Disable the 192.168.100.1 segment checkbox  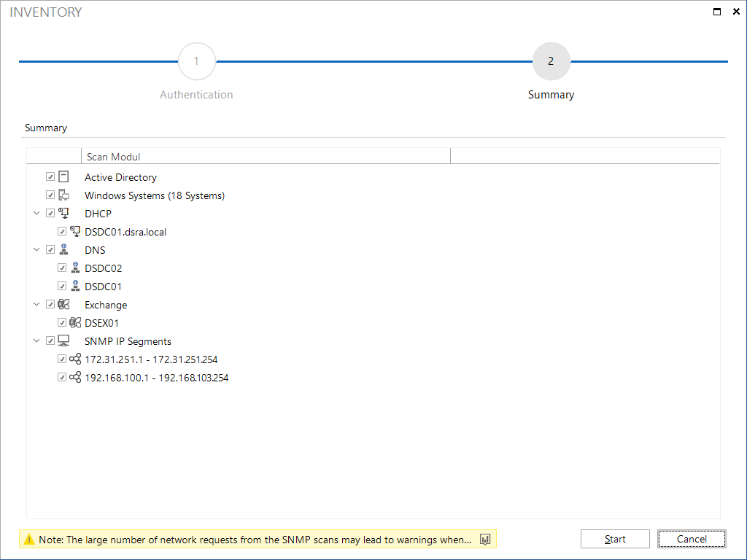(x=62, y=377)
